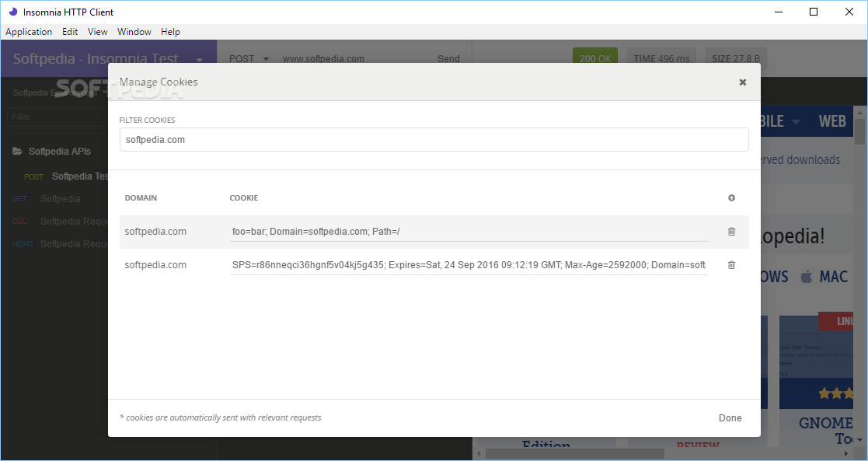Select the POST Softpedia Test request

click(65, 176)
